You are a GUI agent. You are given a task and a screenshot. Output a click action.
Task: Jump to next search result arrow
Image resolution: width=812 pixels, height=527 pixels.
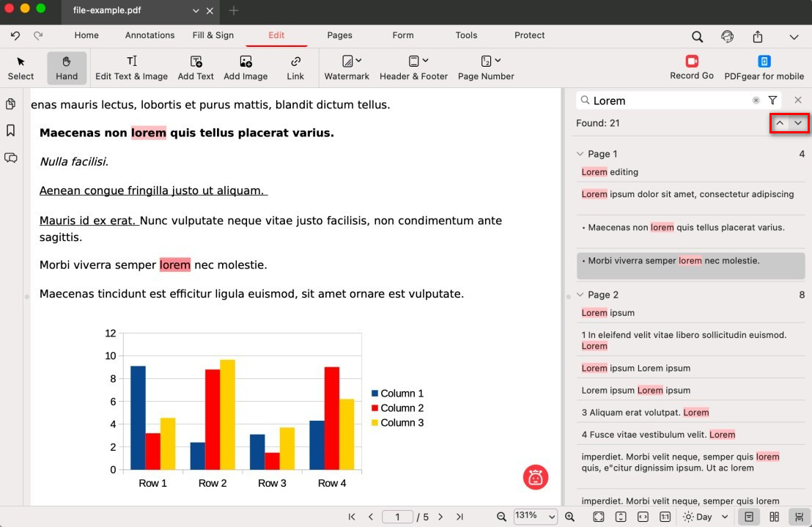[x=798, y=123]
